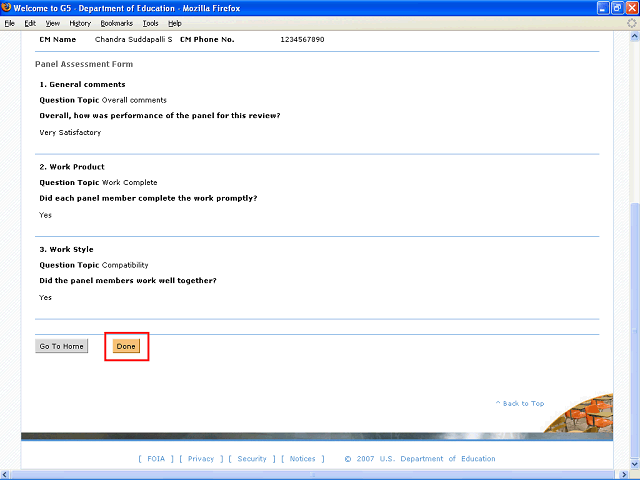
Task: Open the Tools menu
Action: coord(151,24)
